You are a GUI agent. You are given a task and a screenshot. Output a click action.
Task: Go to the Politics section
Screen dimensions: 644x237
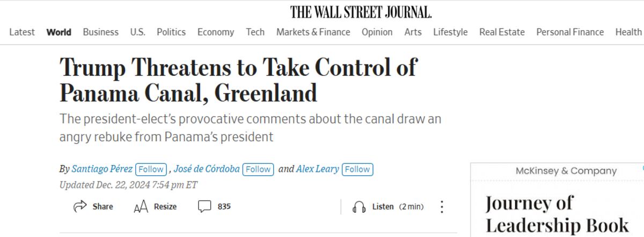(x=171, y=32)
